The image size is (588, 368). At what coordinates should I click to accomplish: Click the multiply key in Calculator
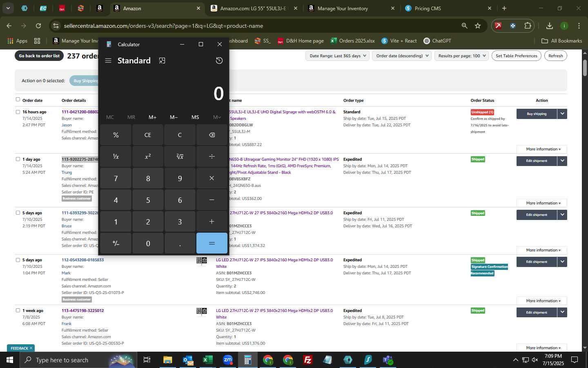pyautogui.click(x=212, y=178)
